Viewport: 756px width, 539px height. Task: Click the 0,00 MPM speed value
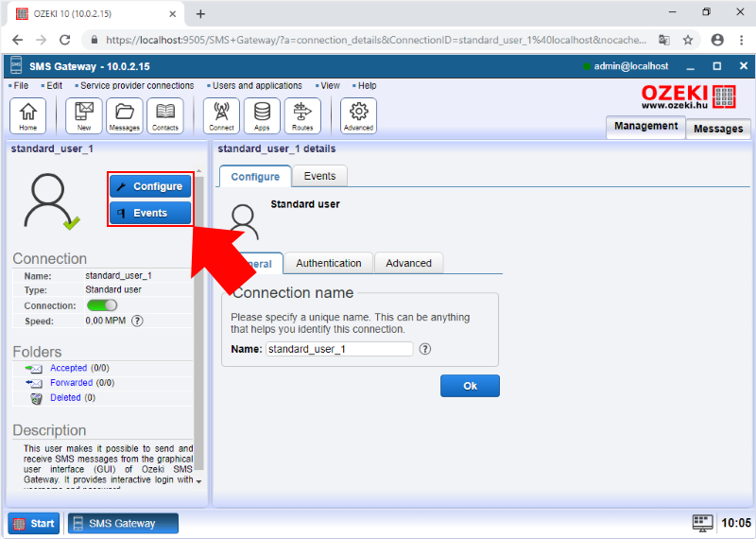click(x=106, y=321)
